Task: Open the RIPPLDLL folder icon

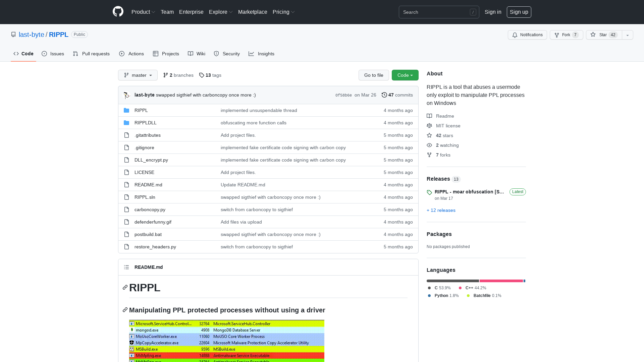Action: 126,123
